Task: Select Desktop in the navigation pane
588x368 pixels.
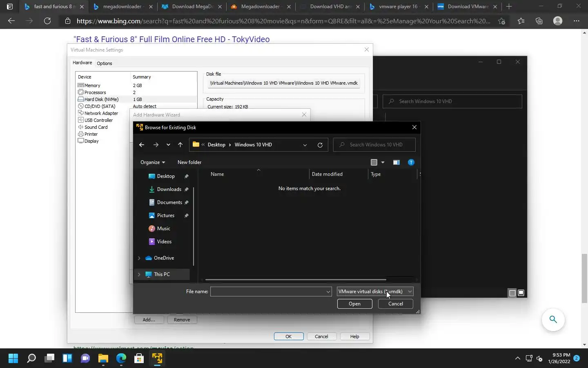Action: pos(166,176)
